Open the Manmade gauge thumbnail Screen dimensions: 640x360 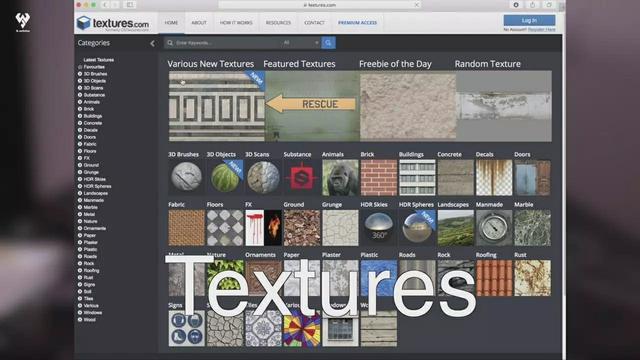click(494, 228)
